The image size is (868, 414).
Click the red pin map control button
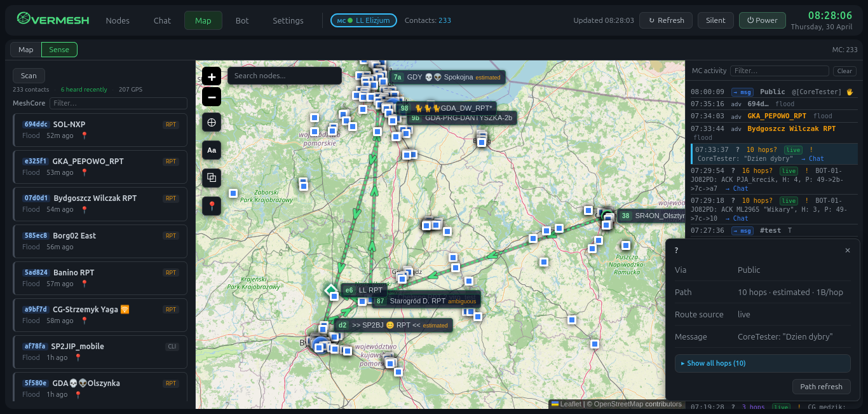point(212,206)
